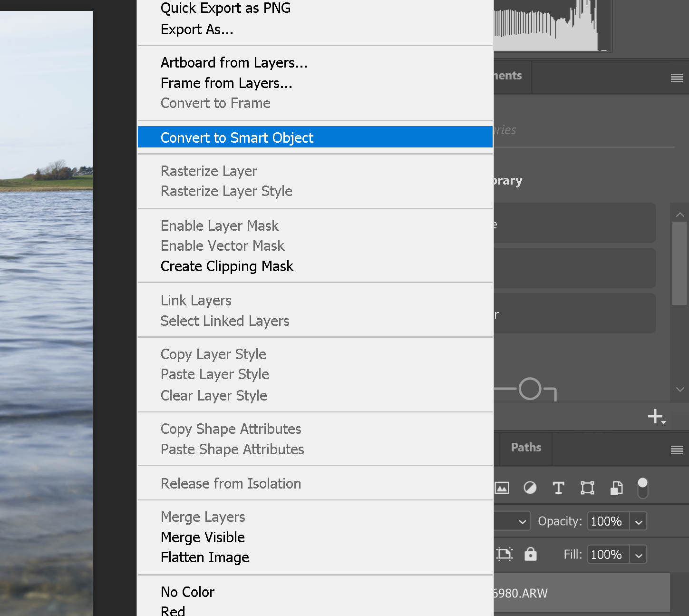Filter for adjustment layers
Screen dimensions: 689x616
[530, 488]
